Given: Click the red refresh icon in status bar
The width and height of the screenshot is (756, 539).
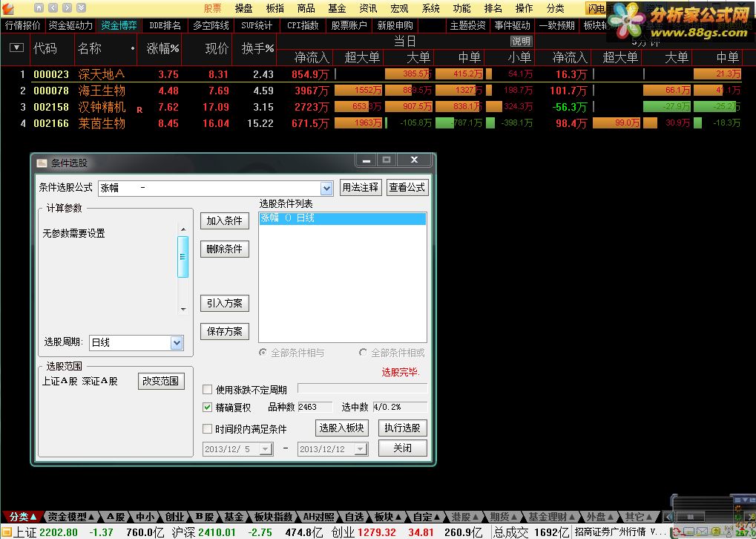Looking at the screenshot, I should click(x=677, y=532).
